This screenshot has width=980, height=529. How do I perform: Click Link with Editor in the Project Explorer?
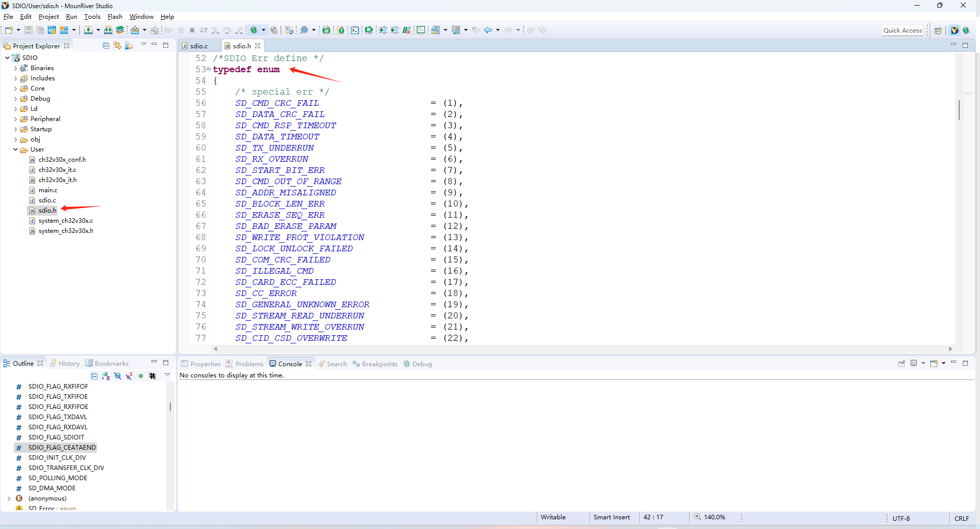point(117,45)
